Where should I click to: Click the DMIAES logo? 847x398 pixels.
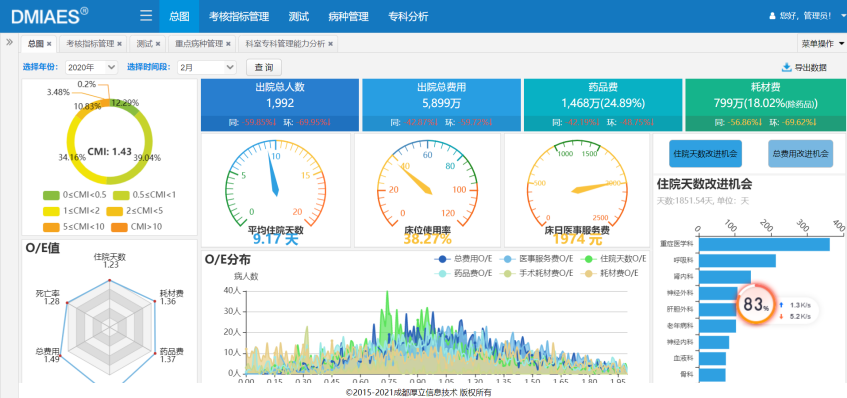coord(50,16)
